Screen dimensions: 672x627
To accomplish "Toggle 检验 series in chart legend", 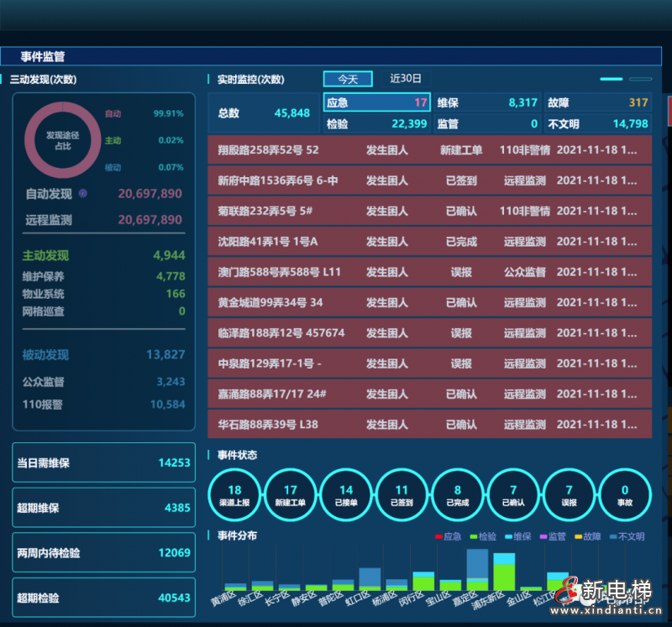I will (482, 536).
